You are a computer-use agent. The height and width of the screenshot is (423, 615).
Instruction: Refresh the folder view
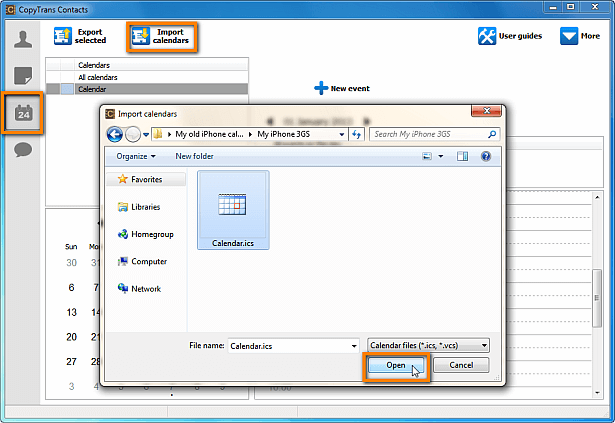(357, 134)
